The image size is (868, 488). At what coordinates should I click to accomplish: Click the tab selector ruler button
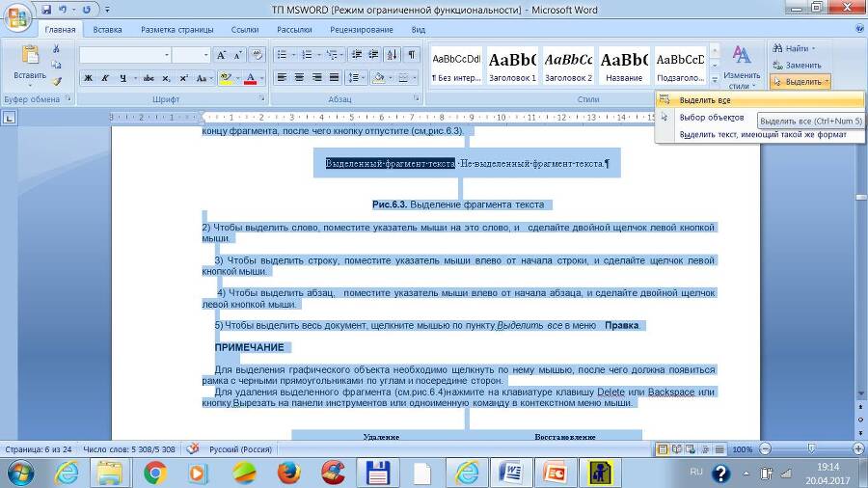point(10,118)
